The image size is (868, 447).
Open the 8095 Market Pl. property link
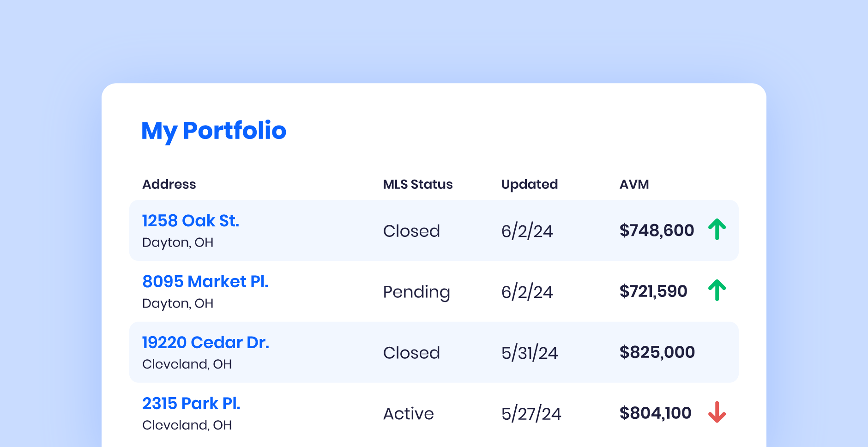(205, 282)
